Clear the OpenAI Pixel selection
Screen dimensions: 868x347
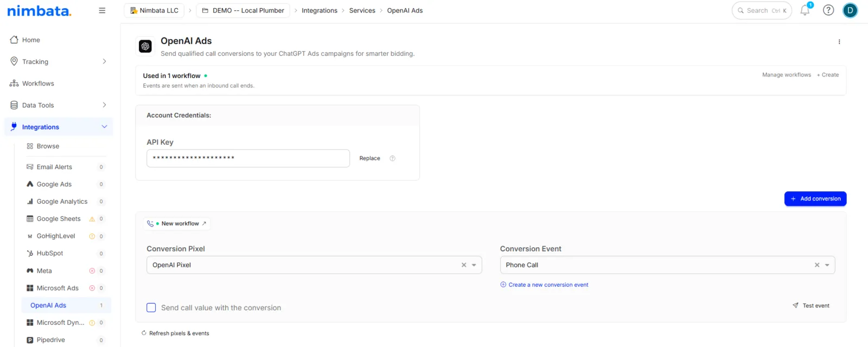tap(464, 265)
